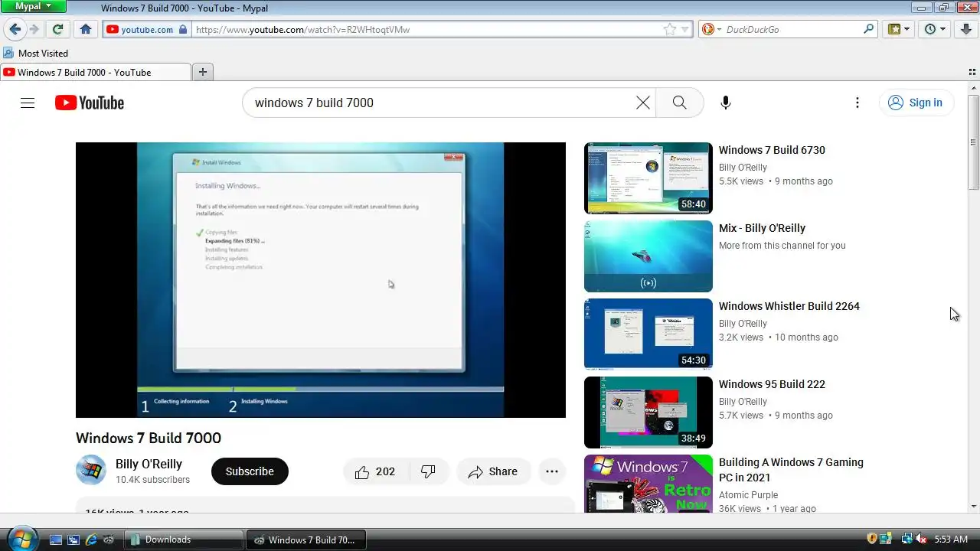Open Windows 95 Build 222 thumbnail
The image size is (980, 551).
(x=648, y=412)
